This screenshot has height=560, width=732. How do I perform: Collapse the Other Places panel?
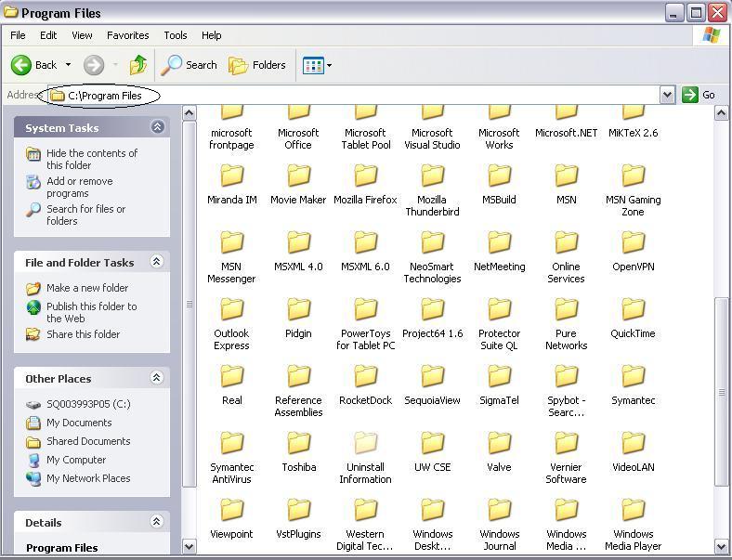pos(157,378)
